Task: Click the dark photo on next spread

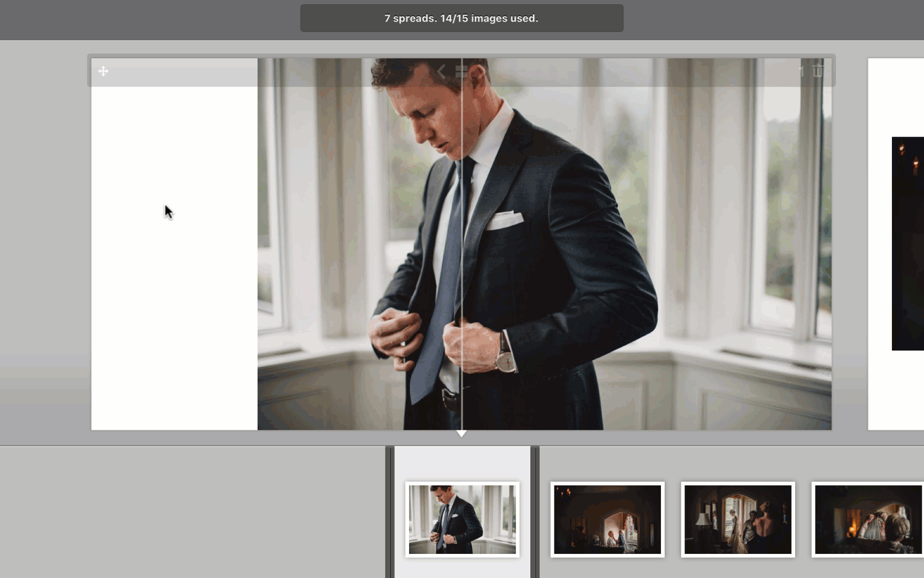Action: (908, 244)
